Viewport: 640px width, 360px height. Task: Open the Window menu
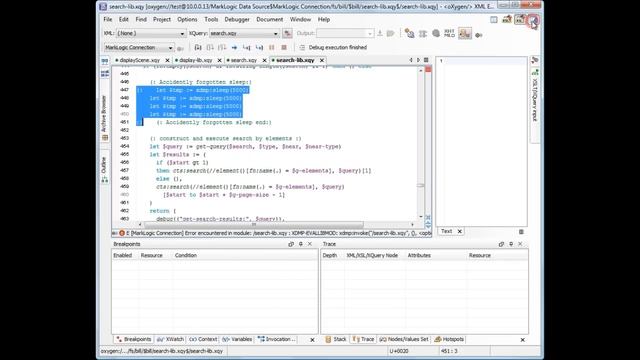click(x=300, y=19)
